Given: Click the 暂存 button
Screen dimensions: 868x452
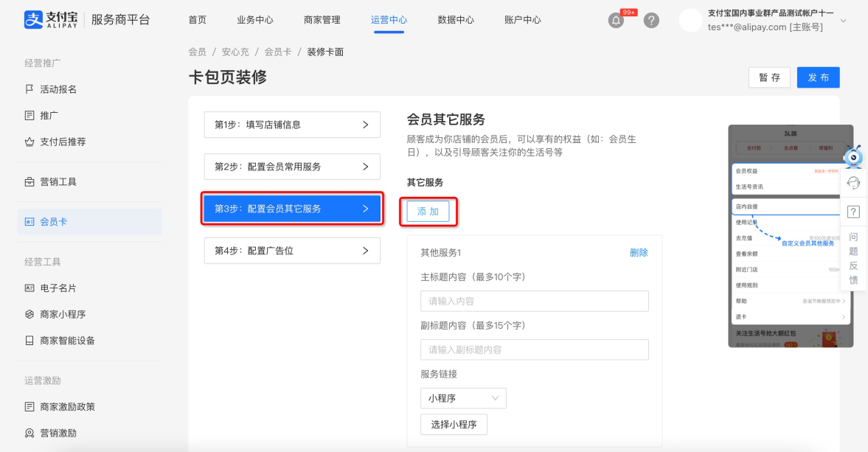Looking at the screenshot, I should click(x=769, y=77).
